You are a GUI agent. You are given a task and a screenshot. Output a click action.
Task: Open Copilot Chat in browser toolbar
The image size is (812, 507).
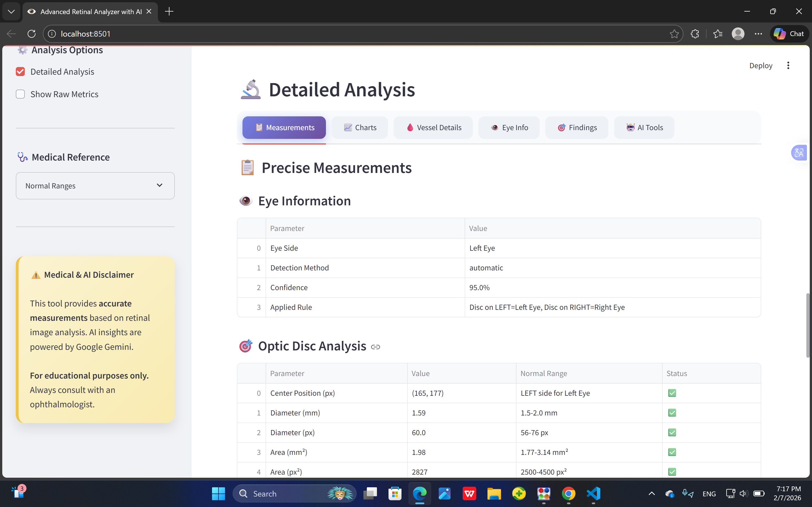point(789,34)
